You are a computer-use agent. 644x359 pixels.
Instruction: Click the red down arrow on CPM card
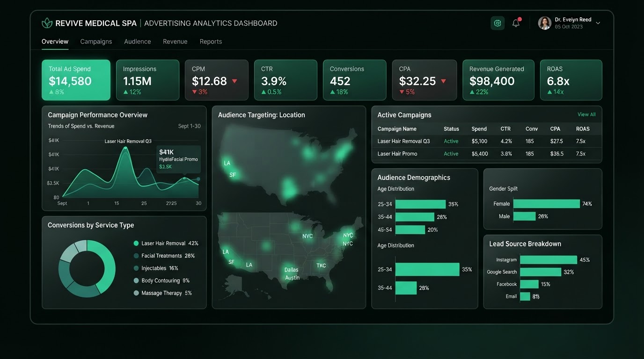[x=234, y=81]
